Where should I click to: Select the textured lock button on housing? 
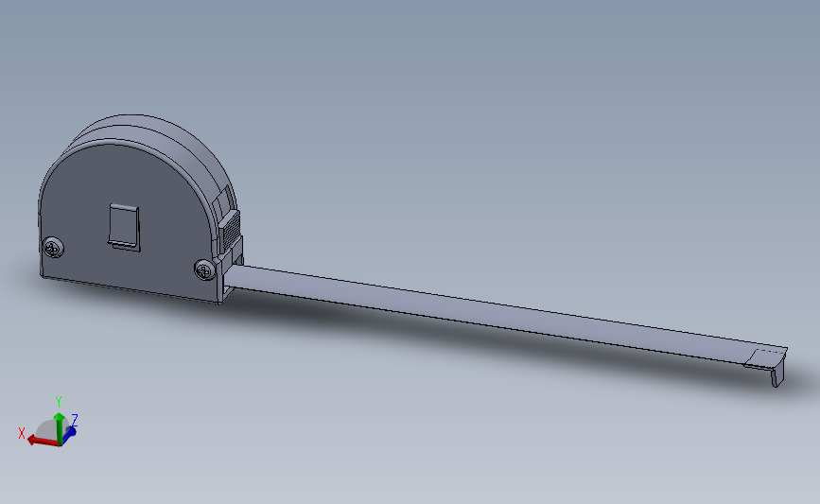click(x=230, y=230)
